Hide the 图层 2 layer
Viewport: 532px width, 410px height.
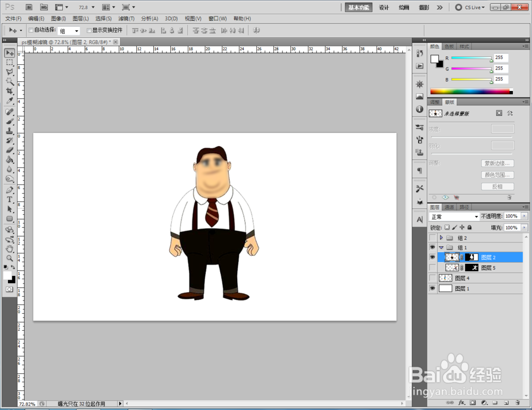[x=432, y=257]
